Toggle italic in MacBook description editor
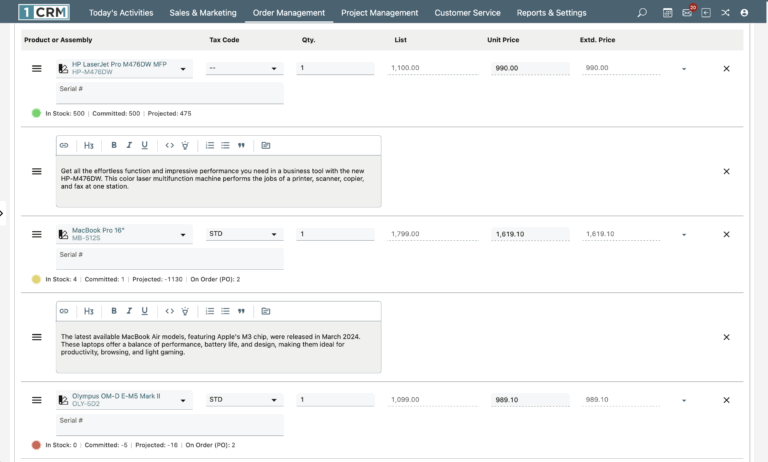The image size is (768, 462). tap(129, 311)
